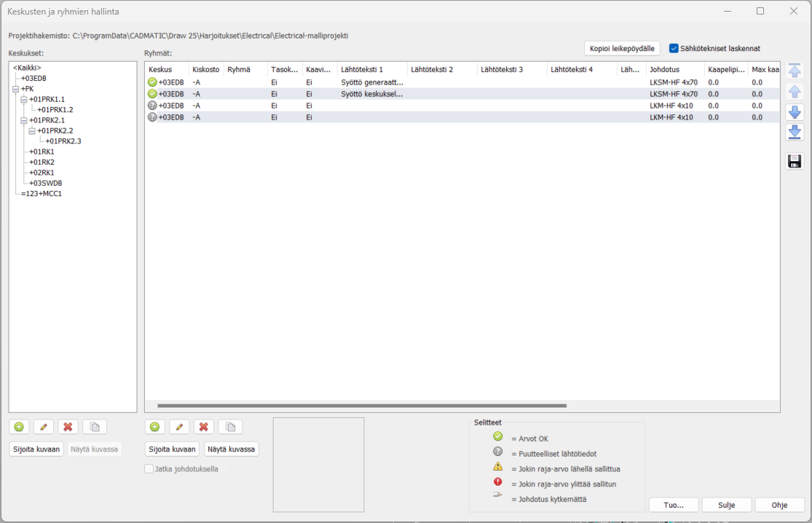The width and height of the screenshot is (812, 523).
Task: Click the pencil edit icon under Ryhmät
Action: 179,427
